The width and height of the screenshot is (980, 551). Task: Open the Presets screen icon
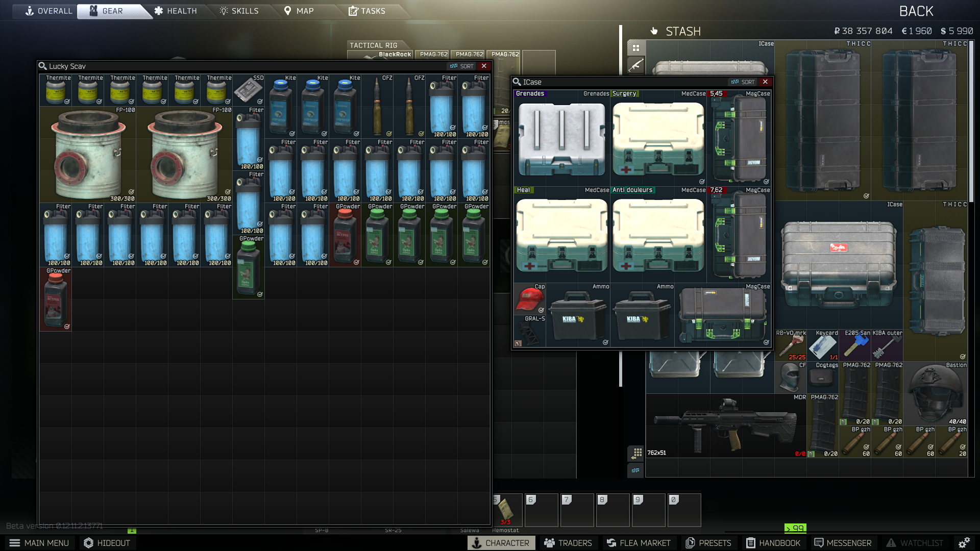(x=709, y=543)
